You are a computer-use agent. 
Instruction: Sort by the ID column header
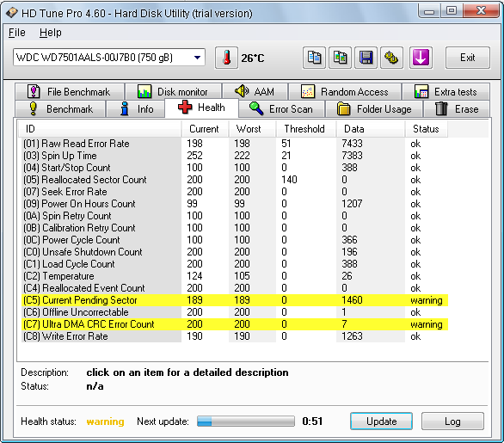pyautogui.click(x=99, y=129)
